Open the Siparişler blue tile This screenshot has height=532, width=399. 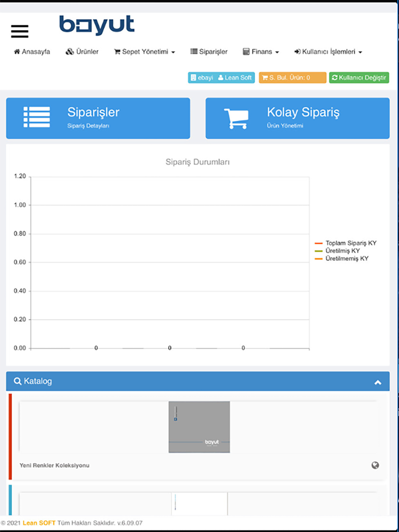click(98, 118)
